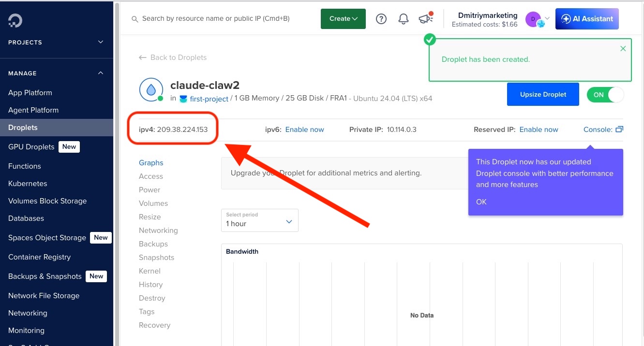Click Private IP 10.114.0.3 value
The height and width of the screenshot is (346, 644).
[x=402, y=130]
